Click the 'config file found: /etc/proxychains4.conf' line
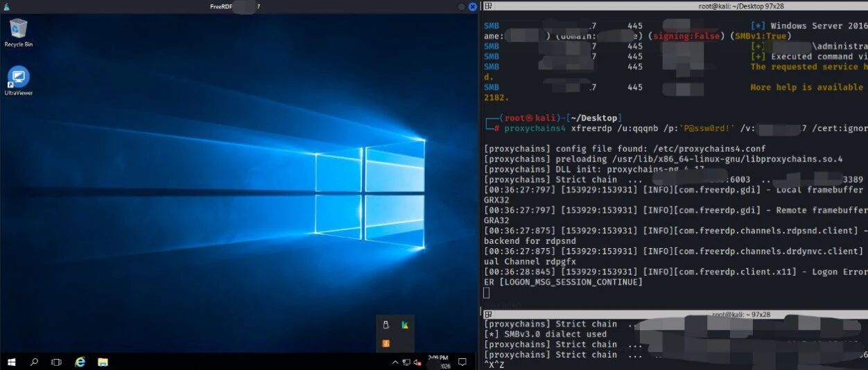 [x=625, y=149]
